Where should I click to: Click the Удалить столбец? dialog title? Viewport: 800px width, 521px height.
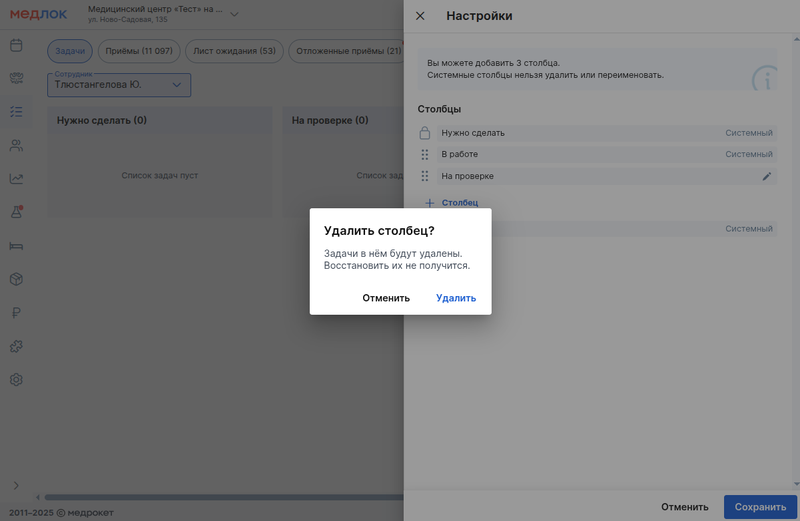(379, 231)
